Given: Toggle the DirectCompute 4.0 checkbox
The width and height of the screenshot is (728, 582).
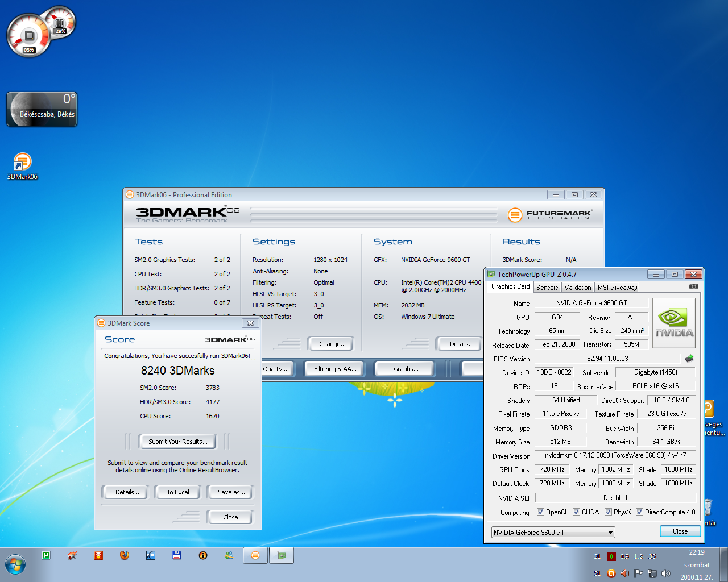Looking at the screenshot, I should [639, 512].
